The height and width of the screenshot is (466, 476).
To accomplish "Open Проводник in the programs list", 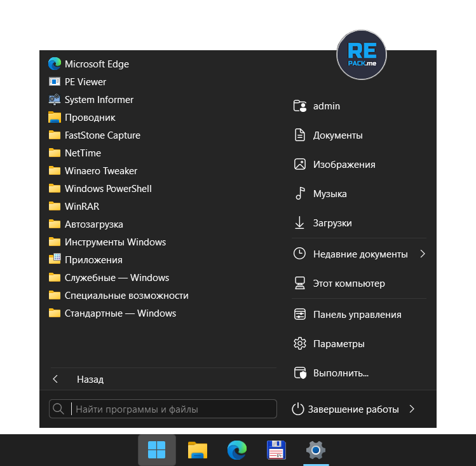I will (x=90, y=118).
